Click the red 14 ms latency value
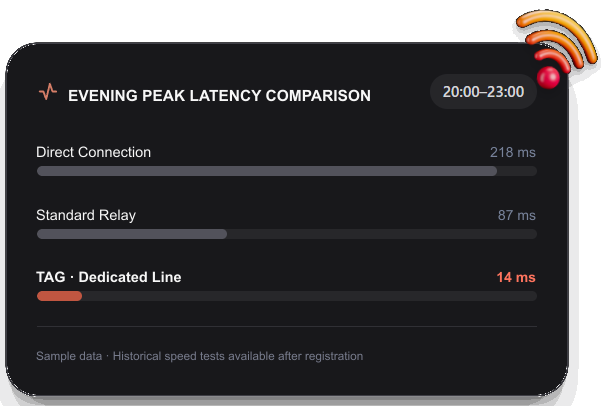Viewport: 602px width, 406px height. pyautogui.click(x=516, y=277)
